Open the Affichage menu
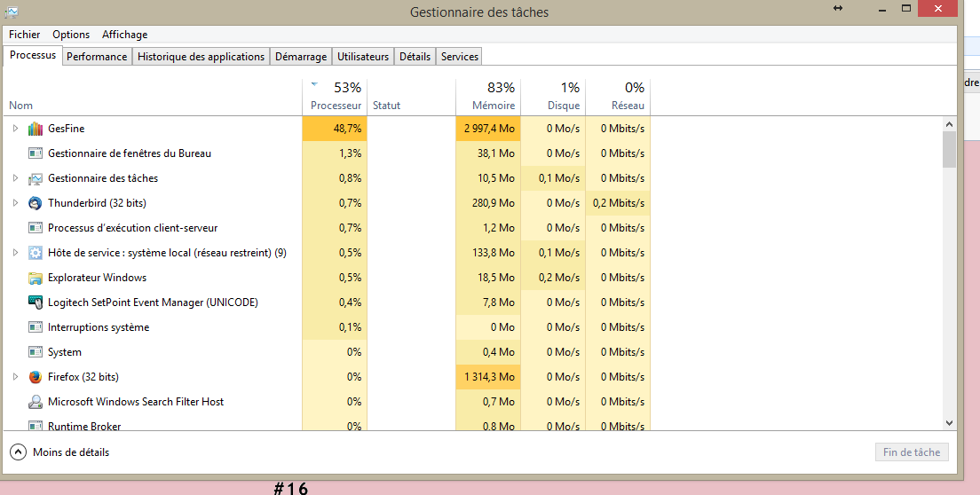The width and height of the screenshot is (980, 495). [125, 35]
